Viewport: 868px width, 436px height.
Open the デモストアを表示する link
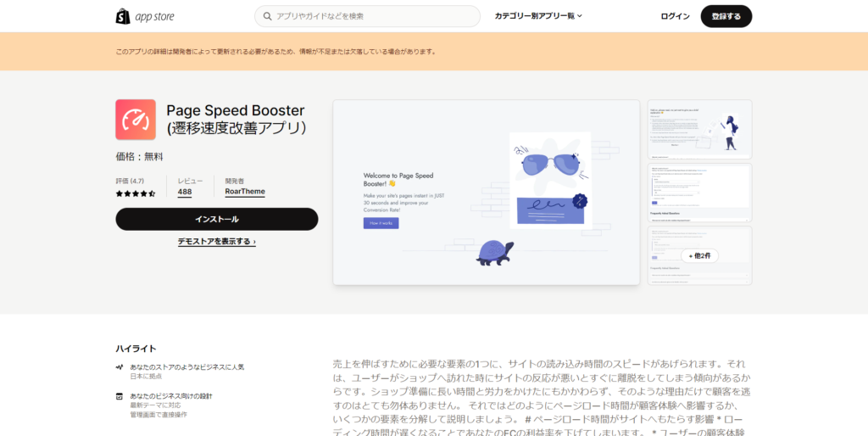(217, 242)
